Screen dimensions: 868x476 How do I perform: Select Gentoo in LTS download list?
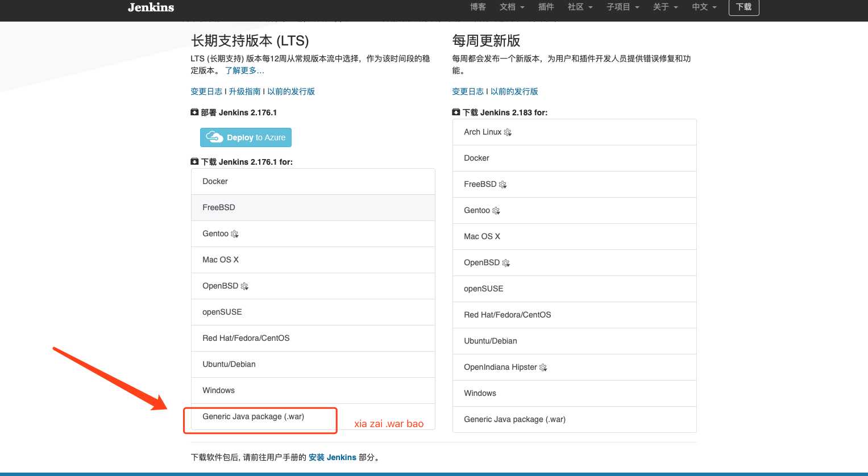coord(313,233)
